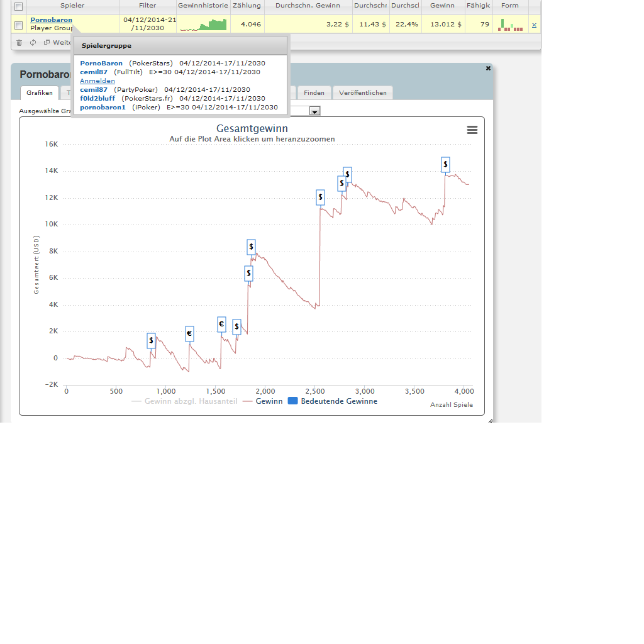Viewport: 644px width, 644px height.
Task: Open the chart hamburger menu
Action: tap(472, 130)
